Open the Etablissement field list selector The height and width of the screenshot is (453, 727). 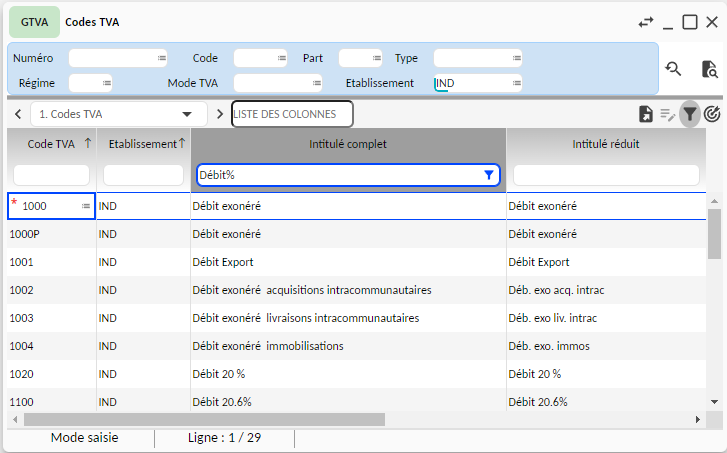[517, 83]
